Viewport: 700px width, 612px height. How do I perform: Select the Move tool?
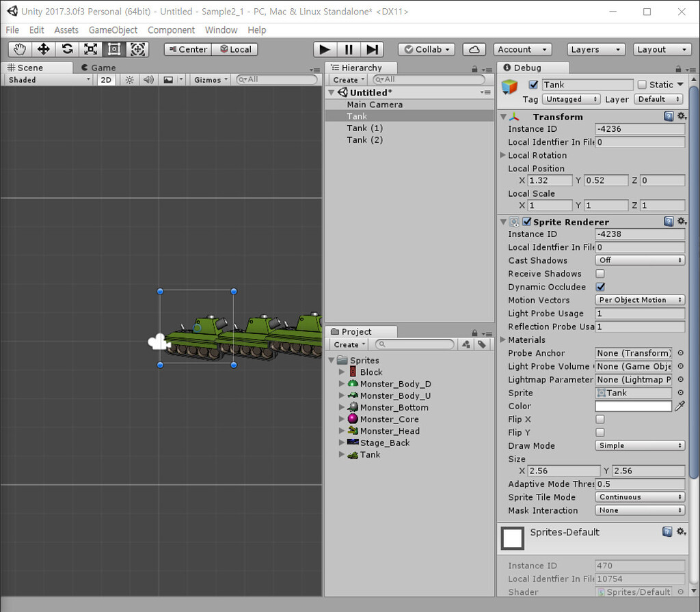point(42,49)
